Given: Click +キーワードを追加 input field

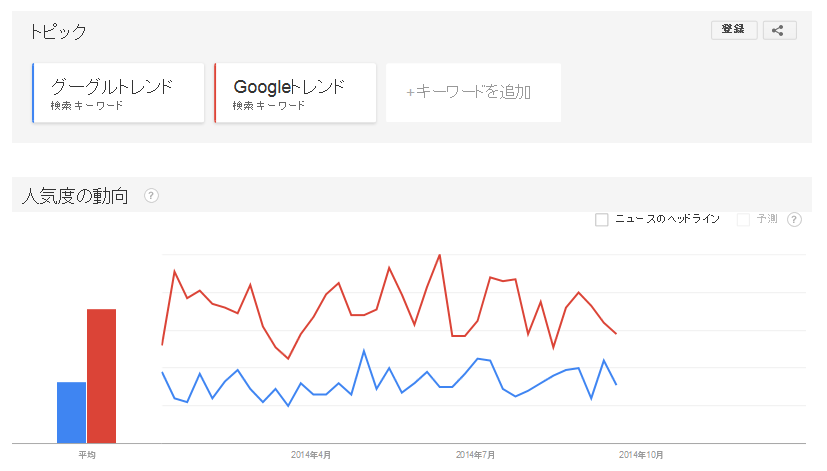Looking at the screenshot, I should (473, 93).
